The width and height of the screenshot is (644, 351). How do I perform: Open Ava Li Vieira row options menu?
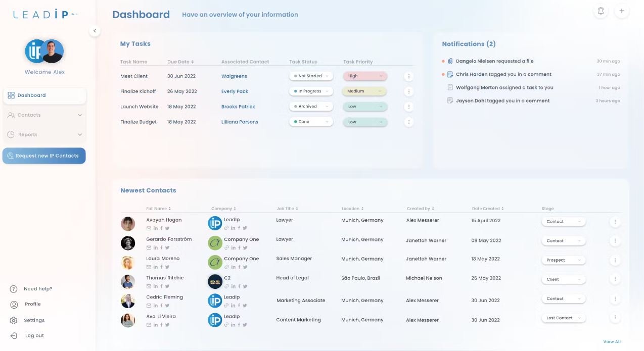(x=615, y=318)
